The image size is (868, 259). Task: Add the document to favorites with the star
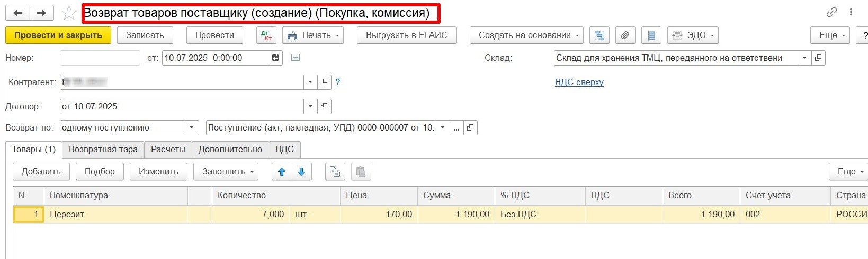point(69,13)
